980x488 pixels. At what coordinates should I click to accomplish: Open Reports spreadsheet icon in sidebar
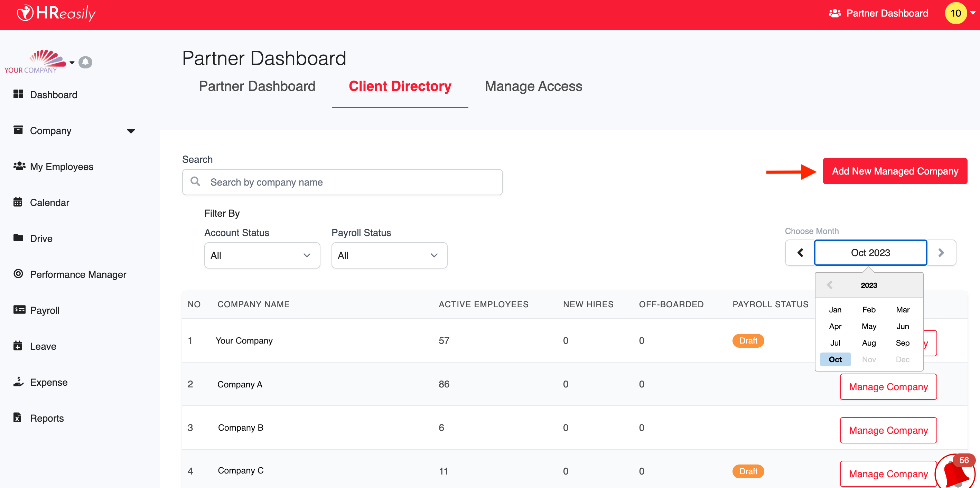click(x=18, y=417)
